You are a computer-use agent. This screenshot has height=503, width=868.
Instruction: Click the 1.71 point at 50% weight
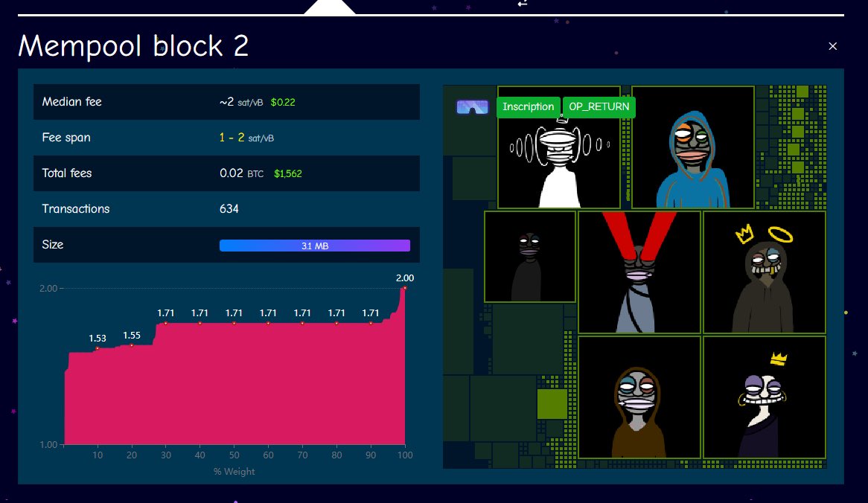coord(234,323)
